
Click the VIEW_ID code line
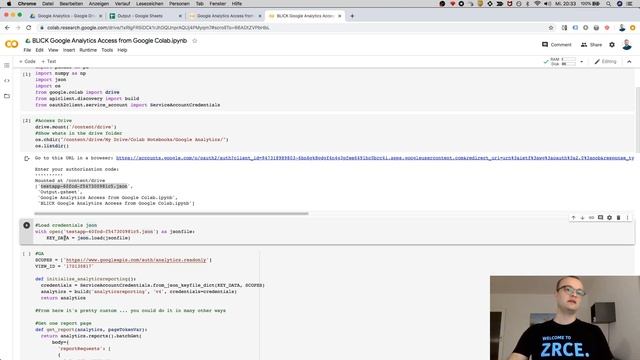tap(64, 266)
